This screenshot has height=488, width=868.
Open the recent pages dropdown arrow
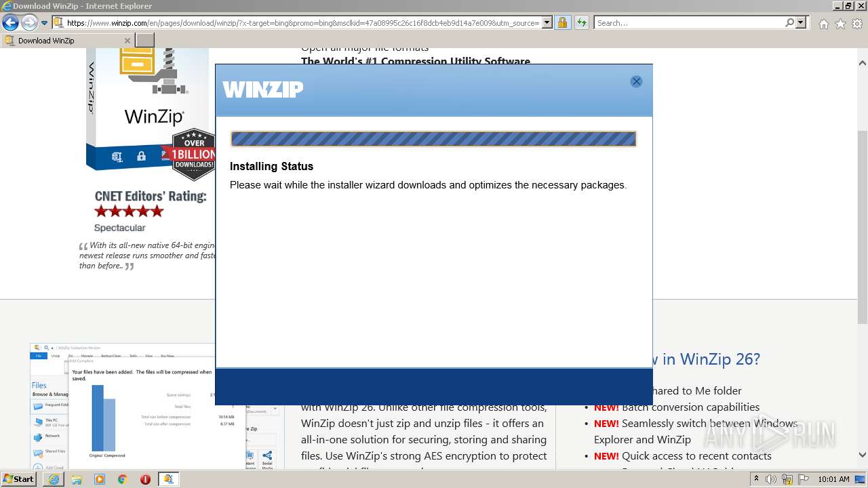pos(44,23)
